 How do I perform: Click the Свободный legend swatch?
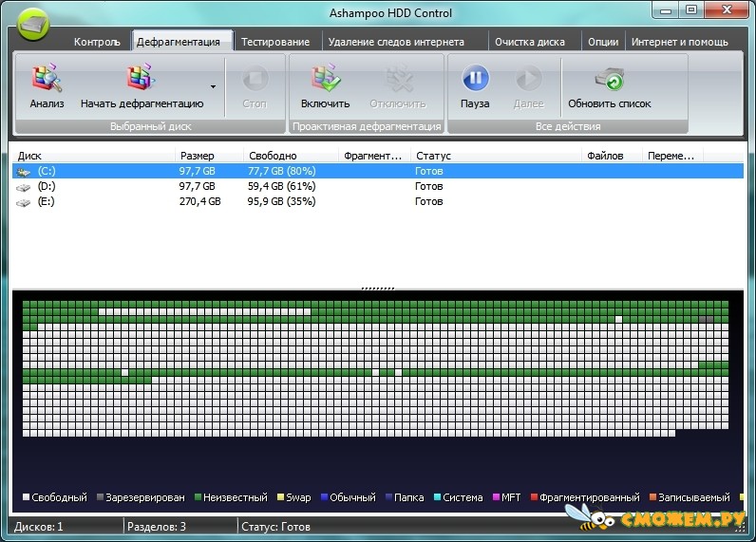pyautogui.click(x=26, y=496)
